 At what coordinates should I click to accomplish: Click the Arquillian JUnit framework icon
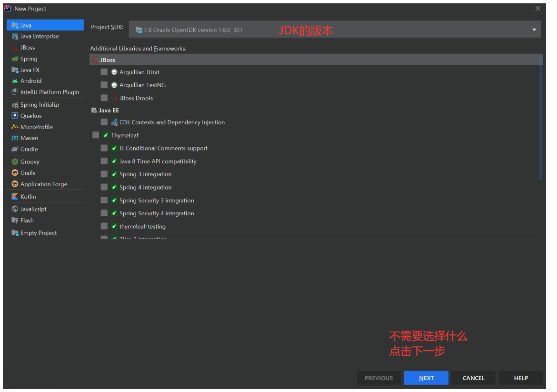pos(114,72)
